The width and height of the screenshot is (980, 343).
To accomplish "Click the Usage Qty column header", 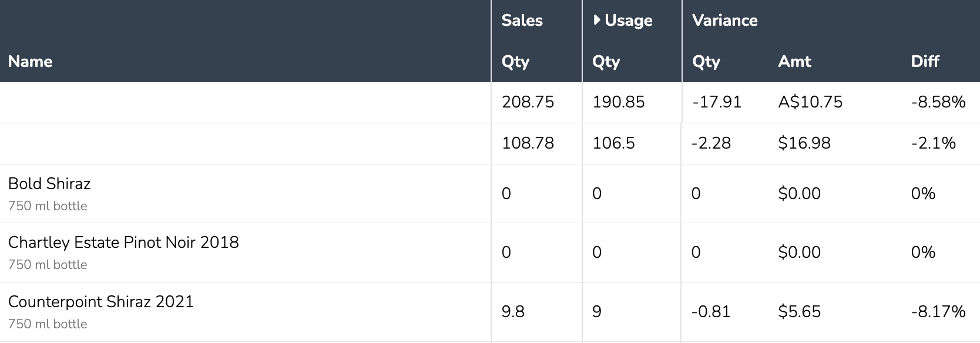I will (606, 61).
